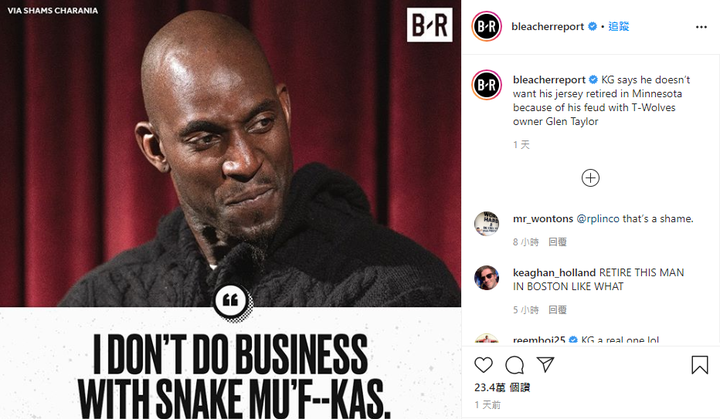Click the KG quote post image

pyautogui.click(x=231, y=210)
